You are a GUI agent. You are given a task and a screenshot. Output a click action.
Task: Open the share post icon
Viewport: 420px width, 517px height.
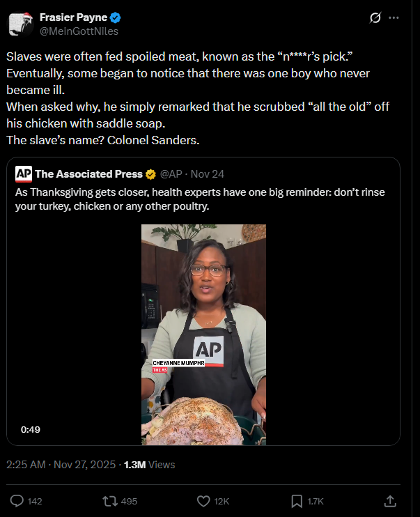coord(390,501)
